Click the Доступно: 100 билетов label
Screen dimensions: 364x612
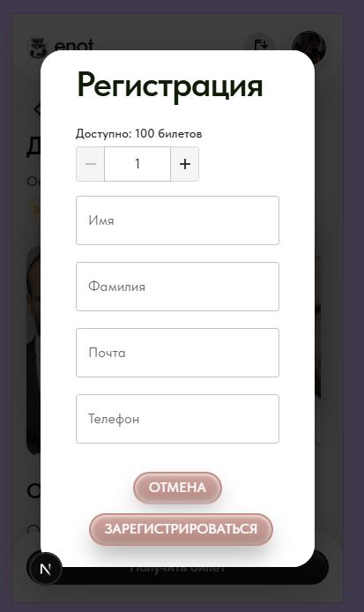pyautogui.click(x=139, y=134)
